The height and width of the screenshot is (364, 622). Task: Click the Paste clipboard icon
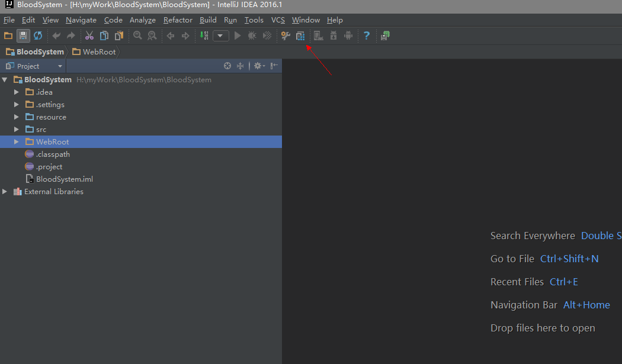coord(119,36)
